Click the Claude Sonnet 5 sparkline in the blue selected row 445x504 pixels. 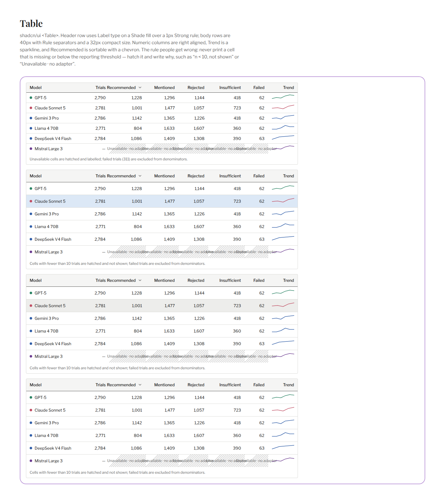pos(283,201)
